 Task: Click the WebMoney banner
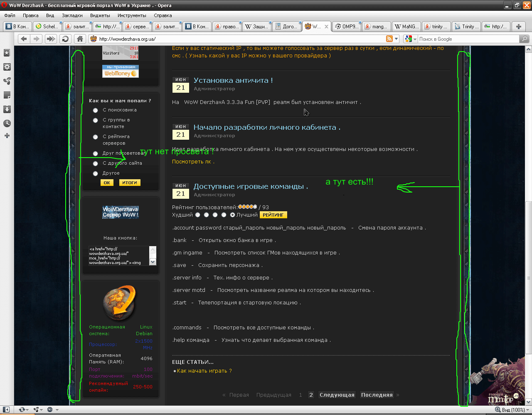(121, 71)
